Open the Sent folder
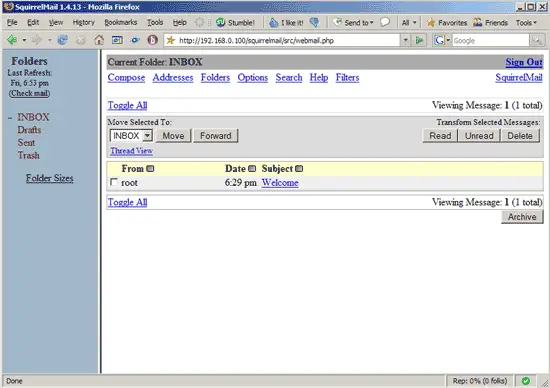Image resolution: width=550 pixels, height=388 pixels. pyautogui.click(x=26, y=143)
